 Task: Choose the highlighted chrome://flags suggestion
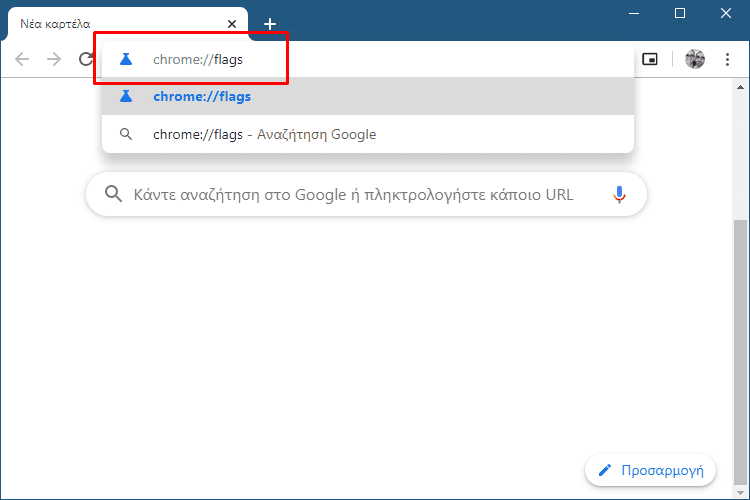pyautogui.click(x=368, y=96)
